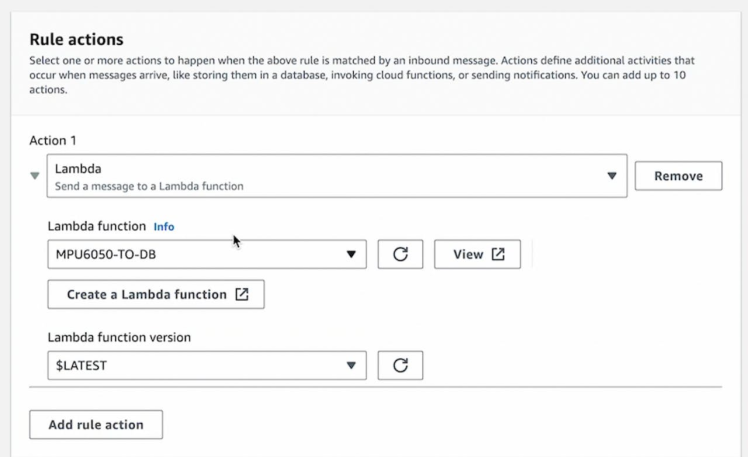Click external link icon on Create a Lambda function
Screen dimensions: 748x457
coord(242,295)
